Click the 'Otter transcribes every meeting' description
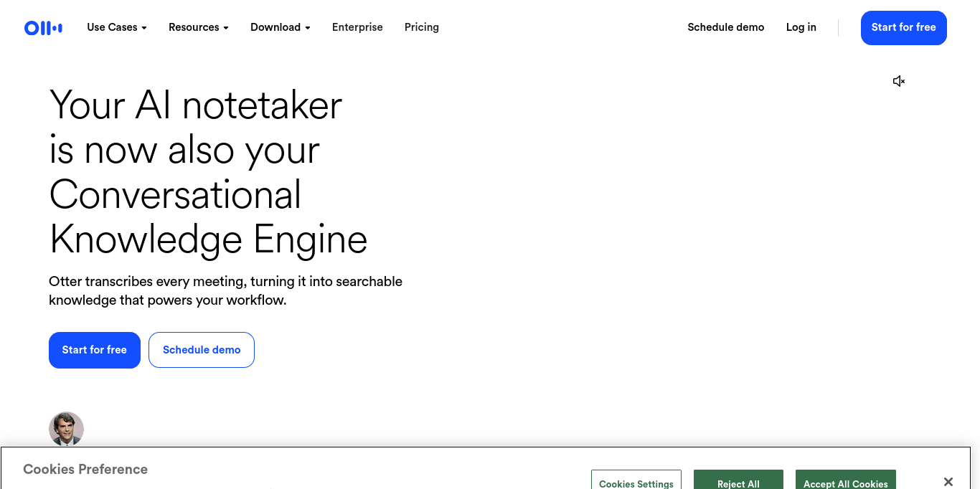Viewport: 980px width, 489px height. pyautogui.click(x=225, y=290)
